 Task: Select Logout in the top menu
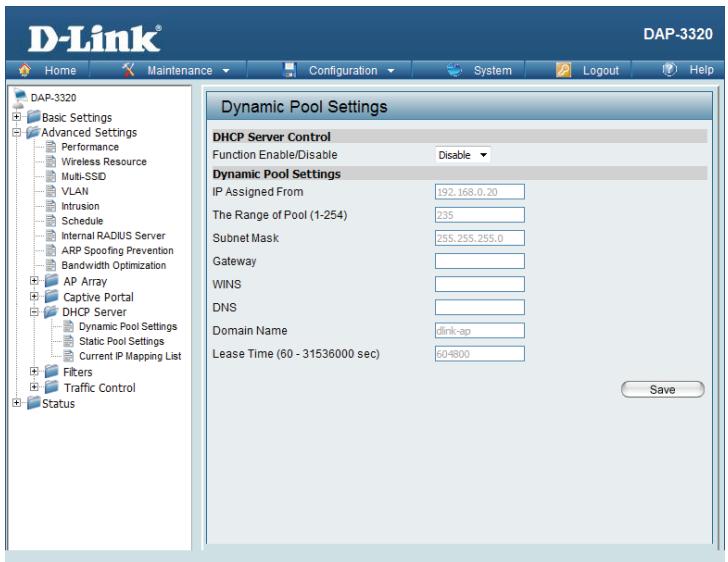601,71
